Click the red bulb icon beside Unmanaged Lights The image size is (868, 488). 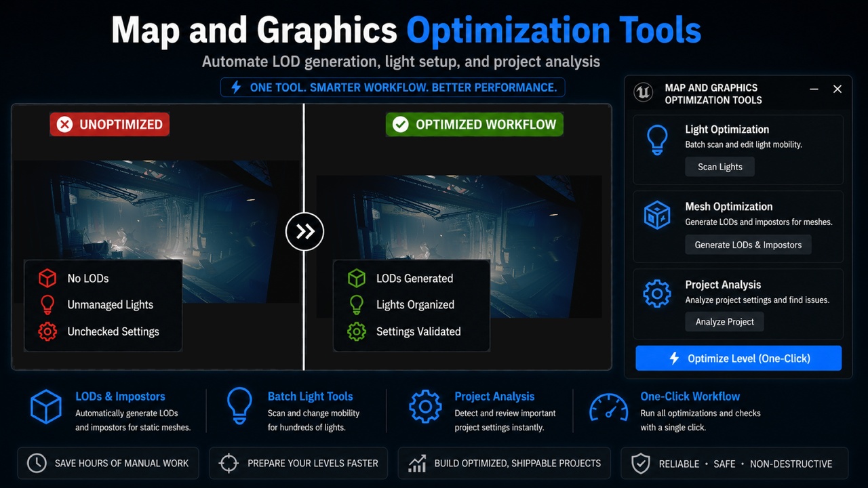click(x=47, y=304)
